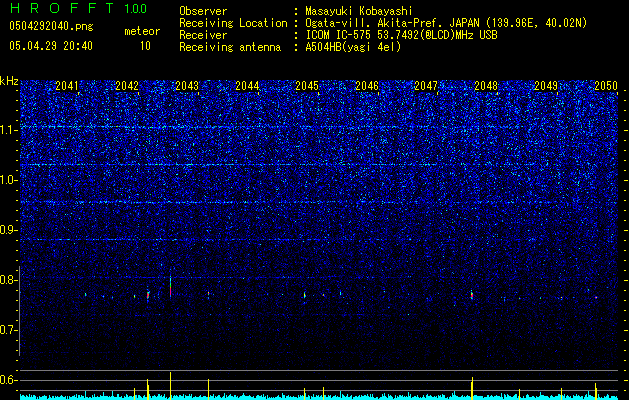629x400 pixels.
Task: Click the observer name Masayuki Kobayashi
Action: pos(359,11)
